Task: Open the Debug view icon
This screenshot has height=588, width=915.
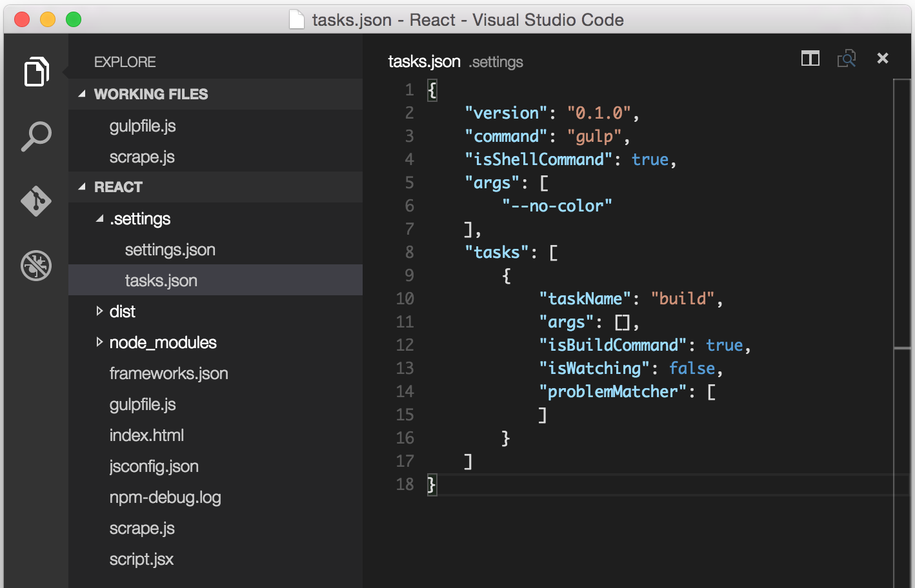Action: 36,266
